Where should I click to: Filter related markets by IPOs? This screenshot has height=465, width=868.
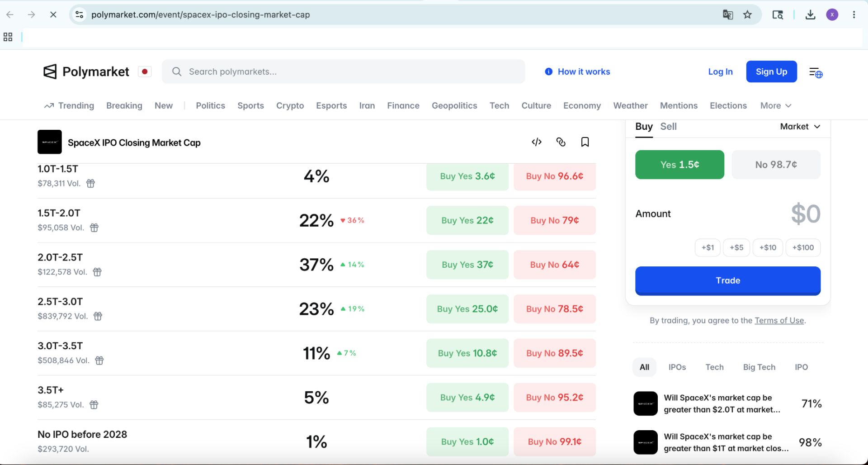point(677,367)
